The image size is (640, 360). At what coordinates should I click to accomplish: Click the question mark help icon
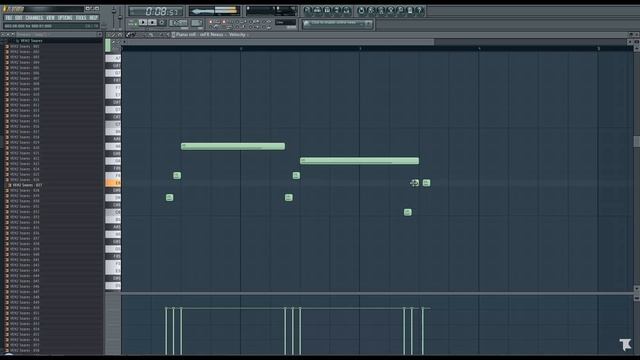[x=419, y=11]
